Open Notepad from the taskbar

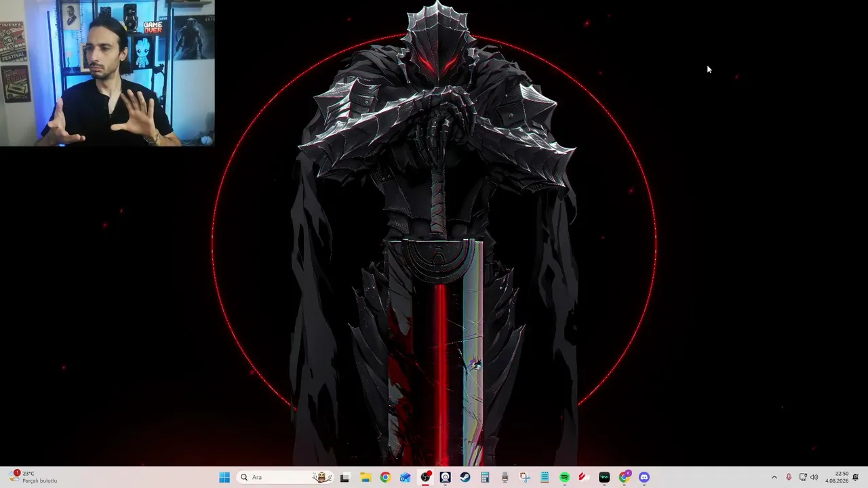[545, 477]
